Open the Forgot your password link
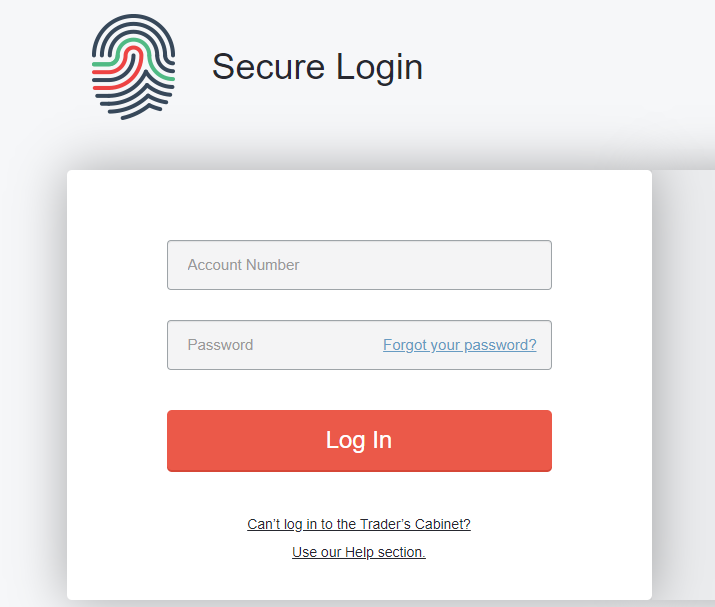Viewport: 715px width, 607px height. point(459,345)
